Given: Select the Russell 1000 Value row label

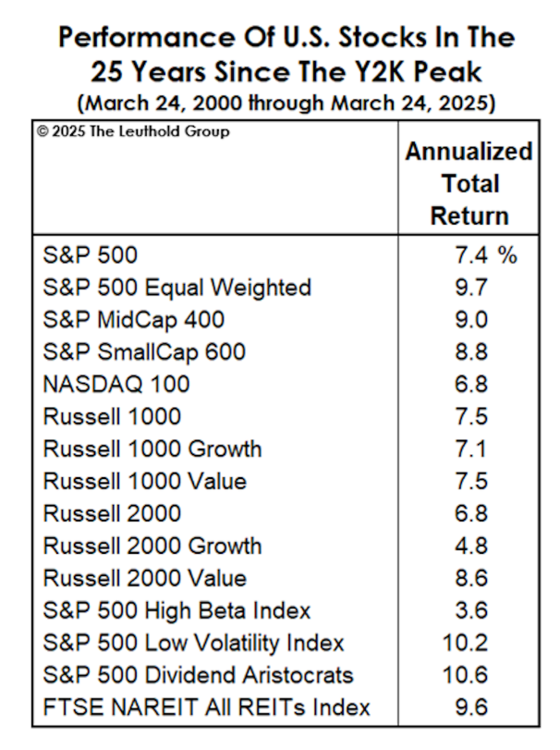Looking at the screenshot, I should (145, 481).
